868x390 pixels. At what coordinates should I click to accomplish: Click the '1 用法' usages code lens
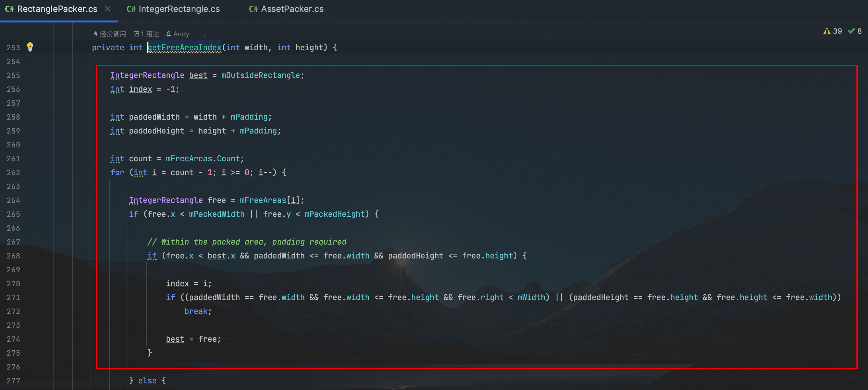pyautogui.click(x=146, y=34)
